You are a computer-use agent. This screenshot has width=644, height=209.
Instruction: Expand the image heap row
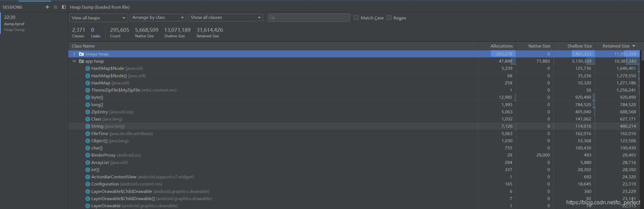click(74, 54)
